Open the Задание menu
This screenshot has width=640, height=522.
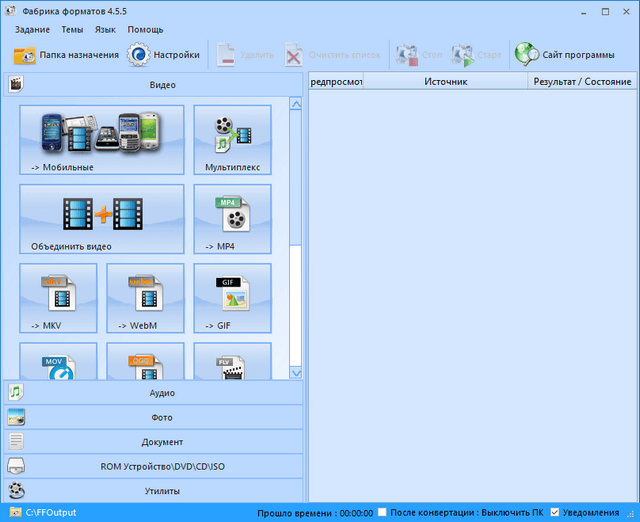point(32,30)
